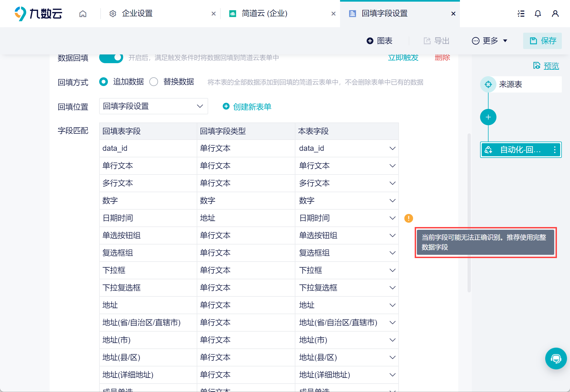Open the customer support chat bubble
This screenshot has height=392, width=570.
(x=556, y=359)
